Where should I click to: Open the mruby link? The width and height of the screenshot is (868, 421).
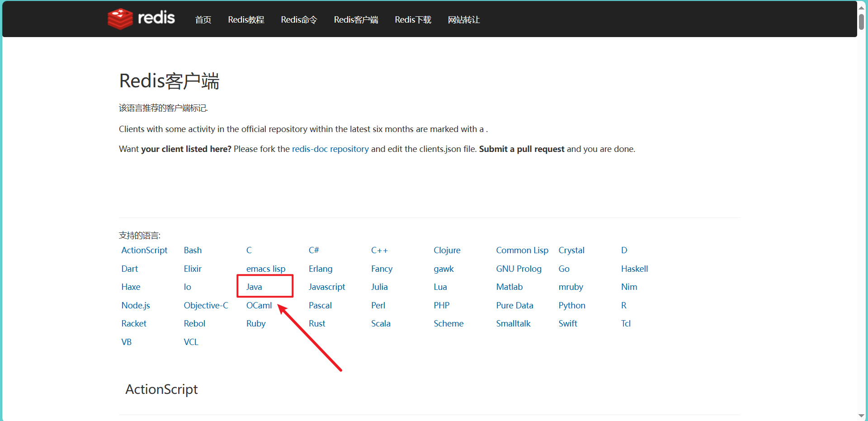pyautogui.click(x=571, y=287)
